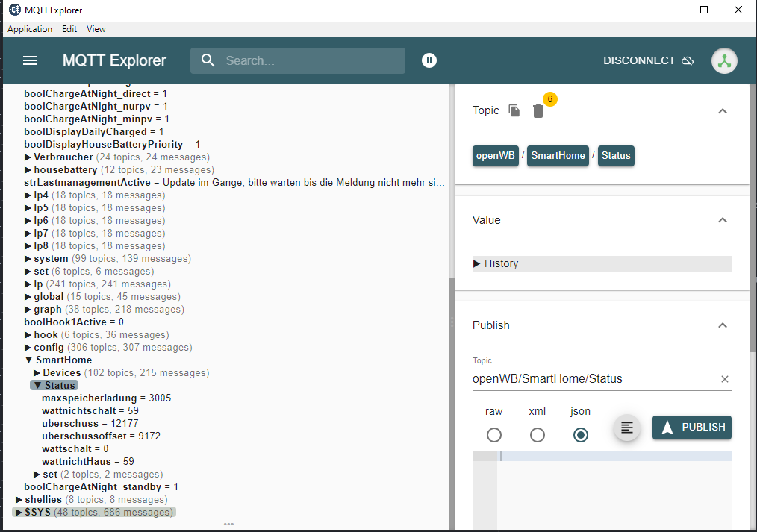Image resolution: width=757 pixels, height=532 pixels.
Task: Expand the lp (241 topics) tree node
Action: [28, 284]
